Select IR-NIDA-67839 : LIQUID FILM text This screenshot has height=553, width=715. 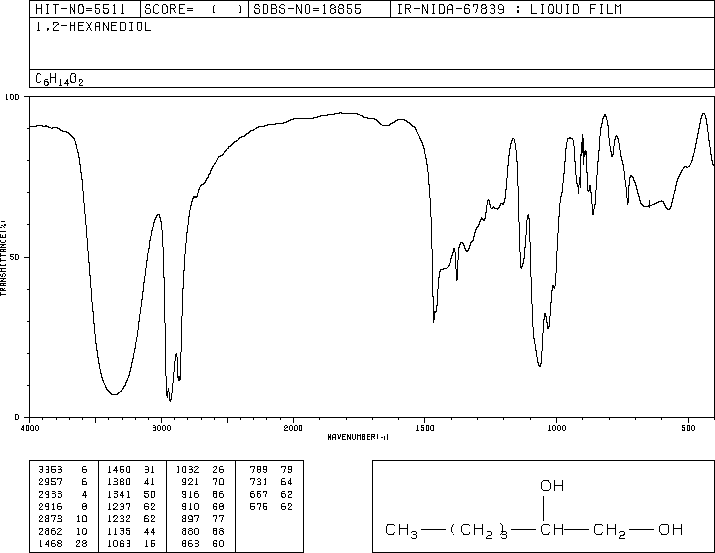(509, 9)
